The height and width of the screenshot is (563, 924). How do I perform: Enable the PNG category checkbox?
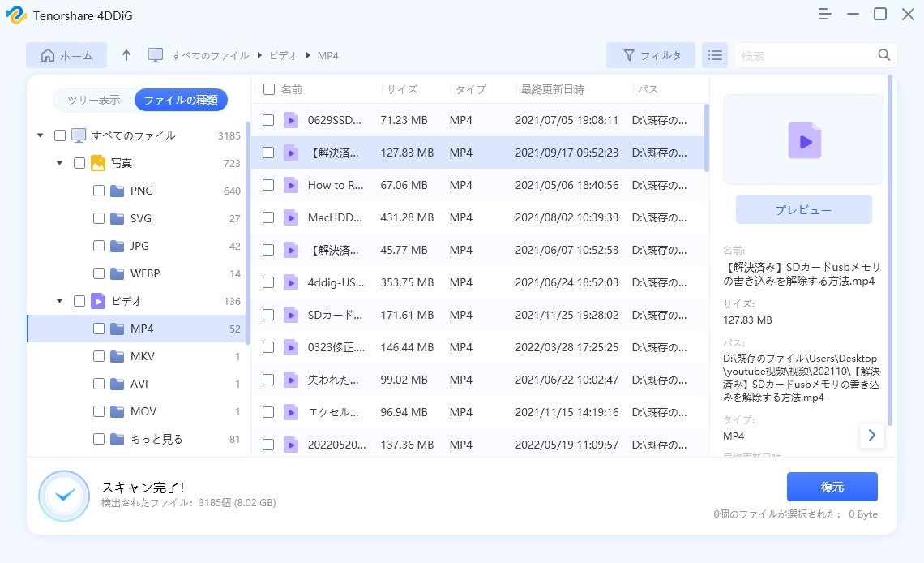98,191
